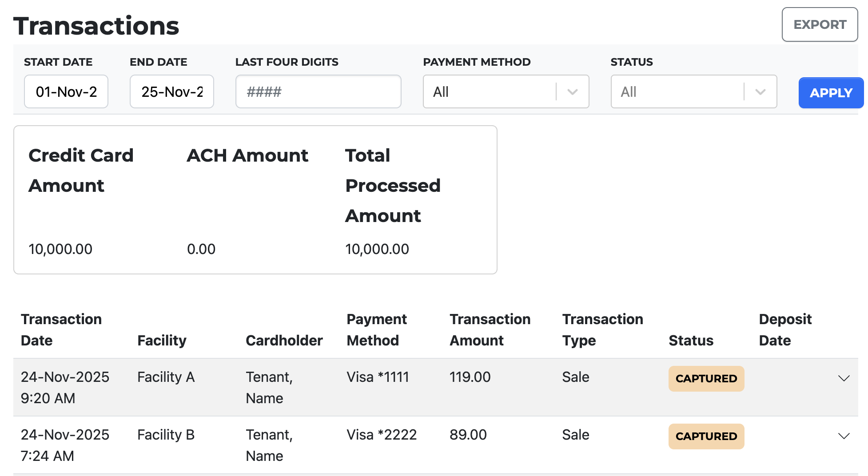Apply the transaction filters
Image resolution: width=868 pixels, height=476 pixels.
click(x=830, y=93)
